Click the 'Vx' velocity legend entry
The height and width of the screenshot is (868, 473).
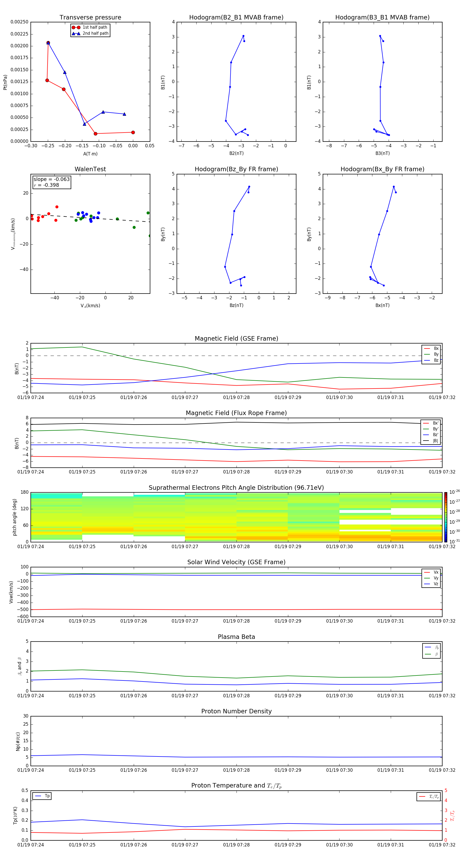[x=431, y=572]
